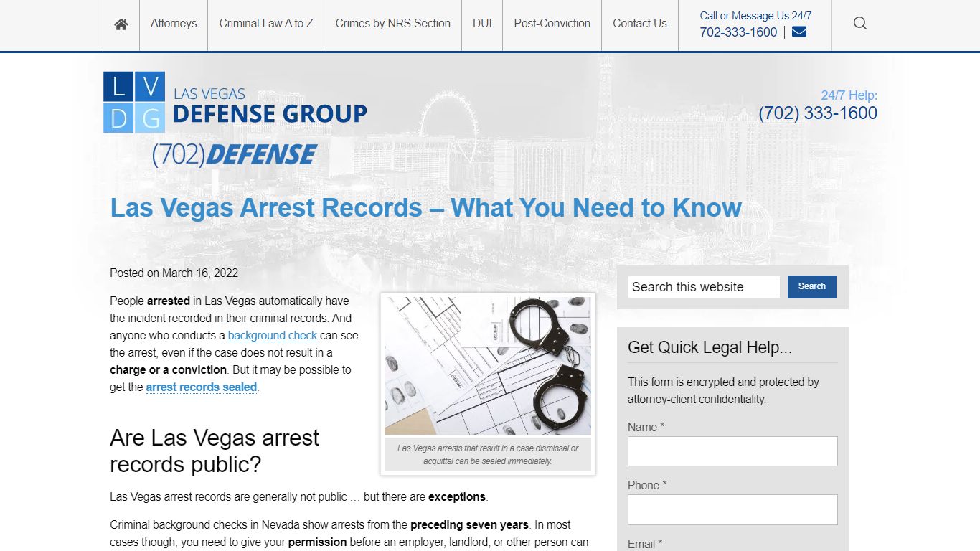Click the Get Quick Legal Help heading

[x=710, y=347]
